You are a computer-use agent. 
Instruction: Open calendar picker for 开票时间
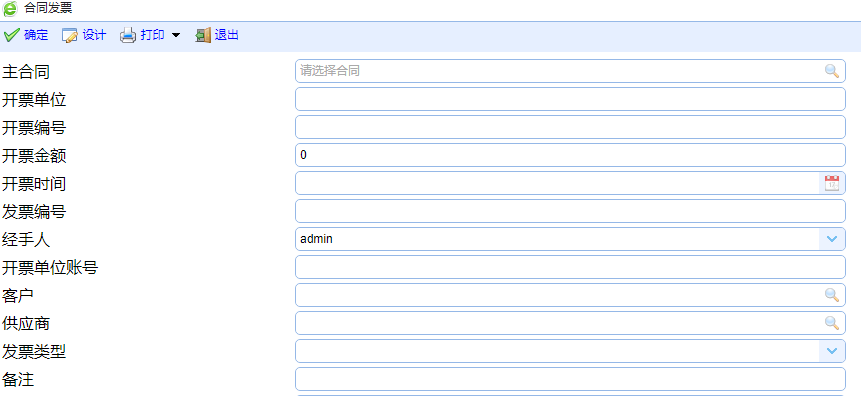[832, 183]
